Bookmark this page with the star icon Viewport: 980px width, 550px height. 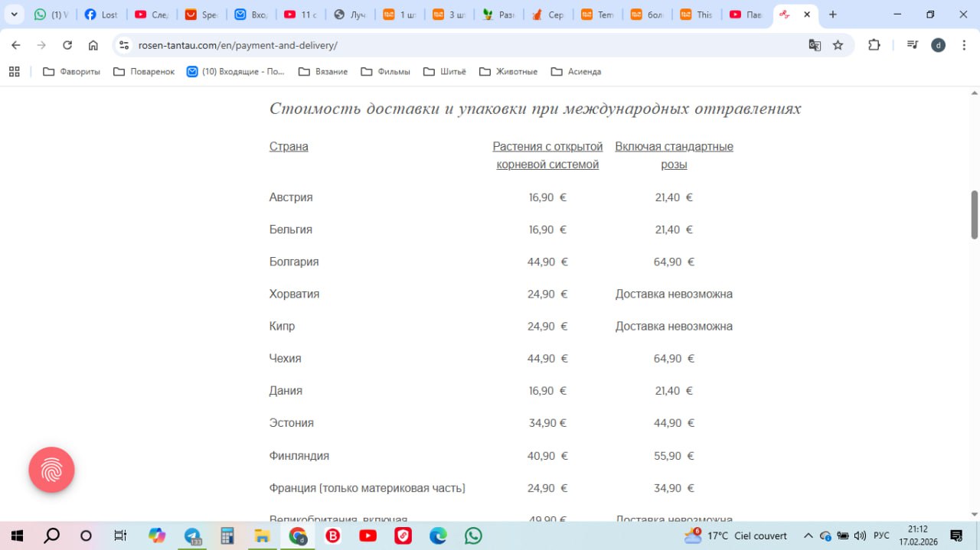pyautogui.click(x=838, y=45)
